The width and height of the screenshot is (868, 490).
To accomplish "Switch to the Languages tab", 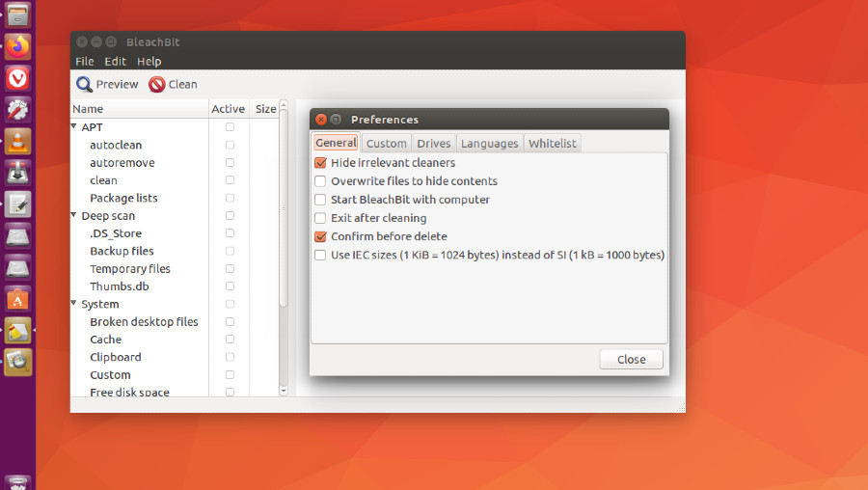I will click(489, 144).
